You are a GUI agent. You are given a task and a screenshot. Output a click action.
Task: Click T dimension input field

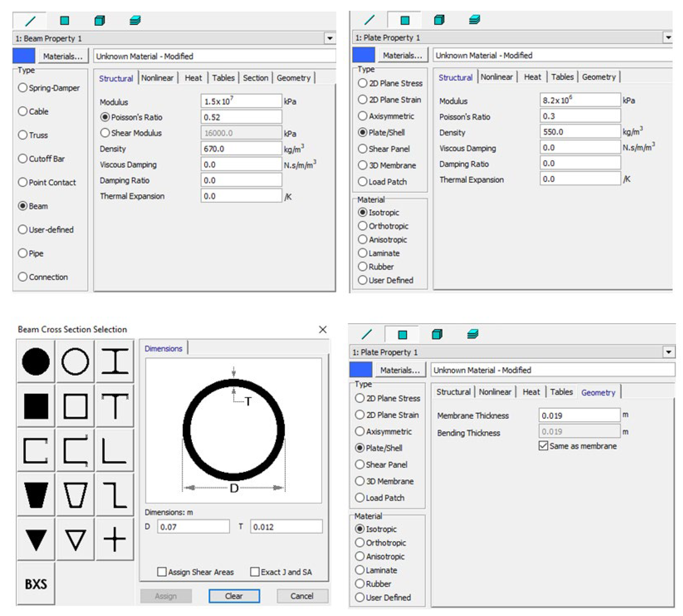coord(286,527)
